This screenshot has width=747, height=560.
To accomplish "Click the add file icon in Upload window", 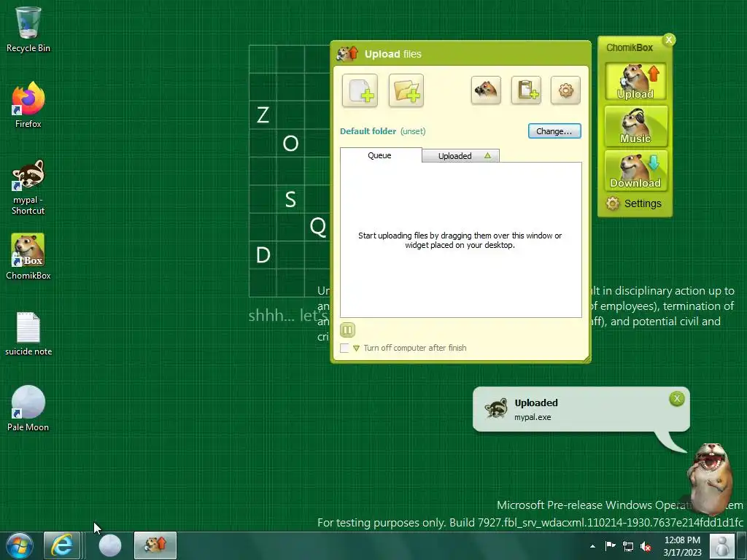I will [360, 90].
